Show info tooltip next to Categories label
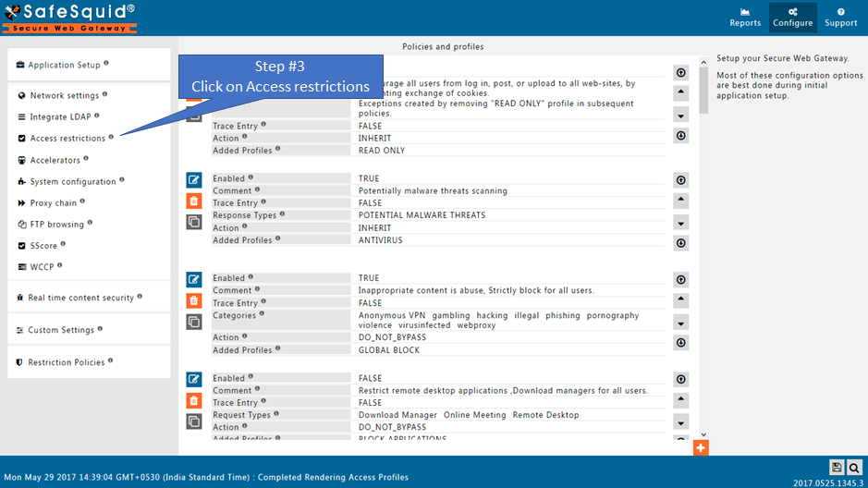 pyautogui.click(x=262, y=313)
